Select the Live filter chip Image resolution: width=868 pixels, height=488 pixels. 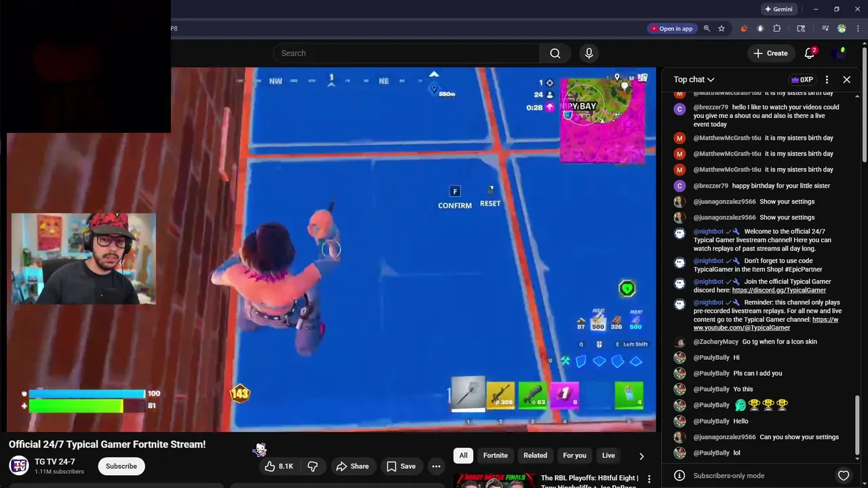pos(608,455)
